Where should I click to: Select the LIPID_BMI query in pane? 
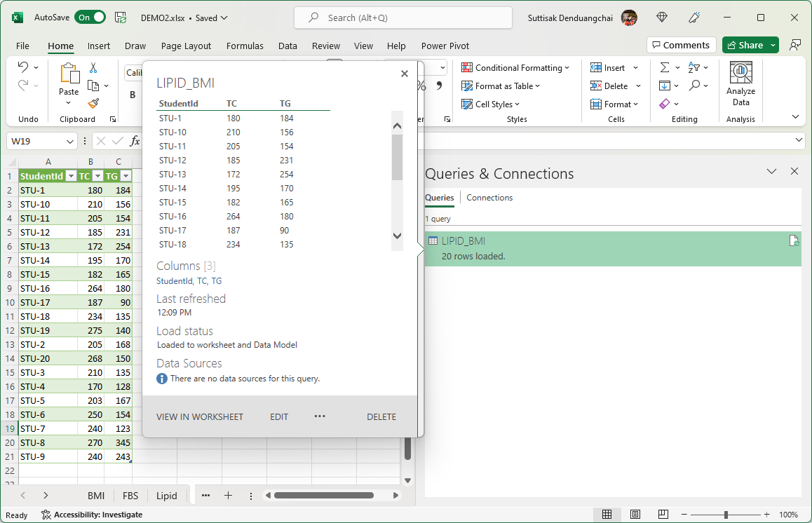[613, 249]
